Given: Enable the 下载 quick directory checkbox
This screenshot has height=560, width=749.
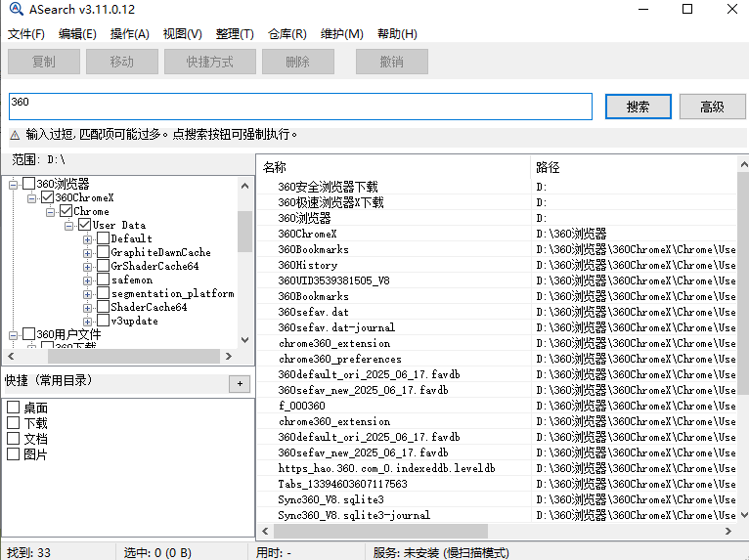Looking at the screenshot, I should 14,423.
